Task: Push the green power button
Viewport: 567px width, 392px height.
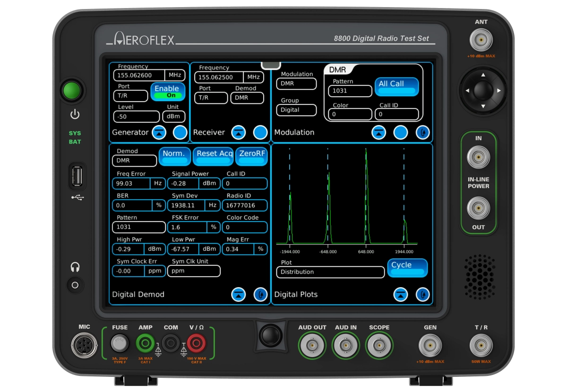Action: (72, 91)
